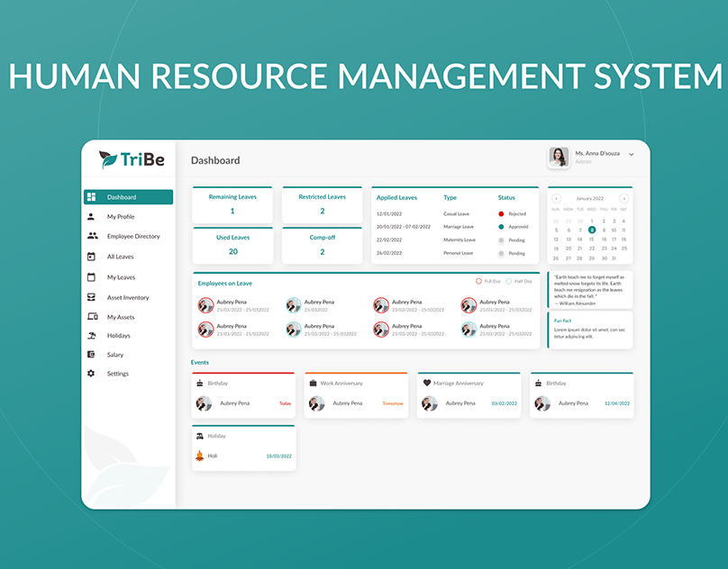This screenshot has height=569, width=728.
Task: Click the green Approved status dot
Action: (501, 227)
